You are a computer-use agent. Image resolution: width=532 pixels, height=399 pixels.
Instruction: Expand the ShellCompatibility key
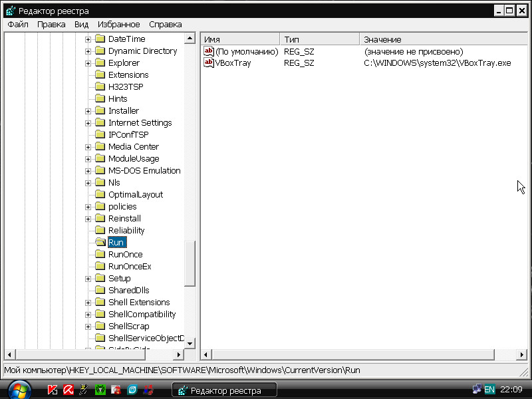(x=88, y=315)
